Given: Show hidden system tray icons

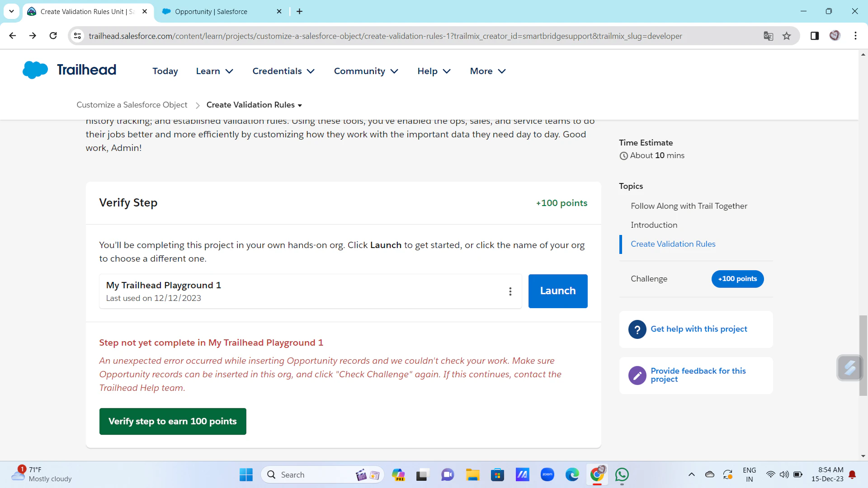Looking at the screenshot, I should coord(691,474).
